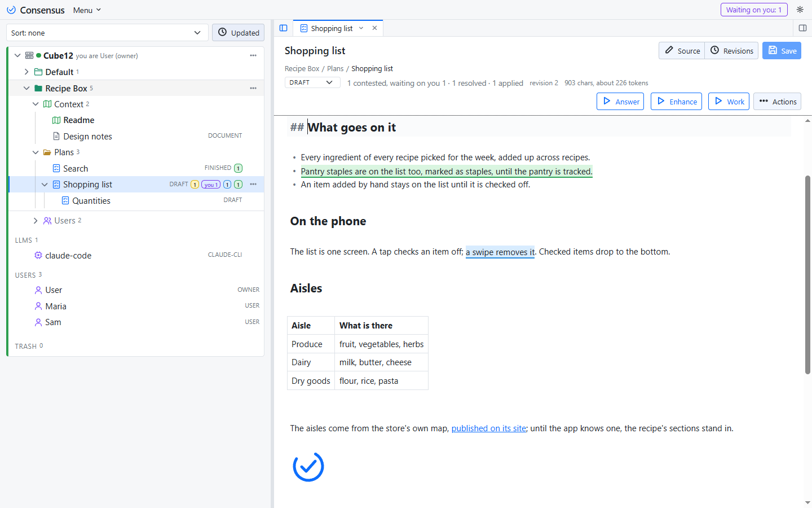Viewport: 812px width, 508px height.
Task: Click the Design notes document icon
Action: [x=56, y=136]
